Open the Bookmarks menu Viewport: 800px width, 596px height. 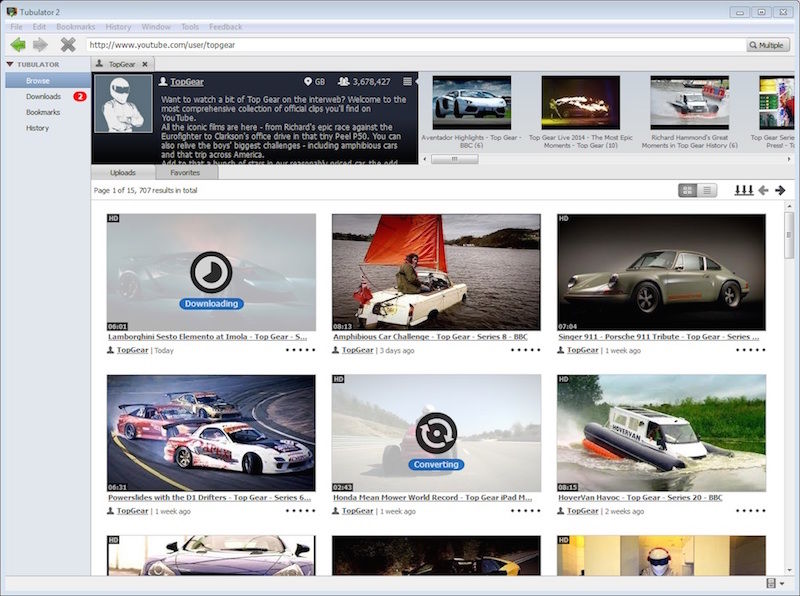(x=76, y=27)
